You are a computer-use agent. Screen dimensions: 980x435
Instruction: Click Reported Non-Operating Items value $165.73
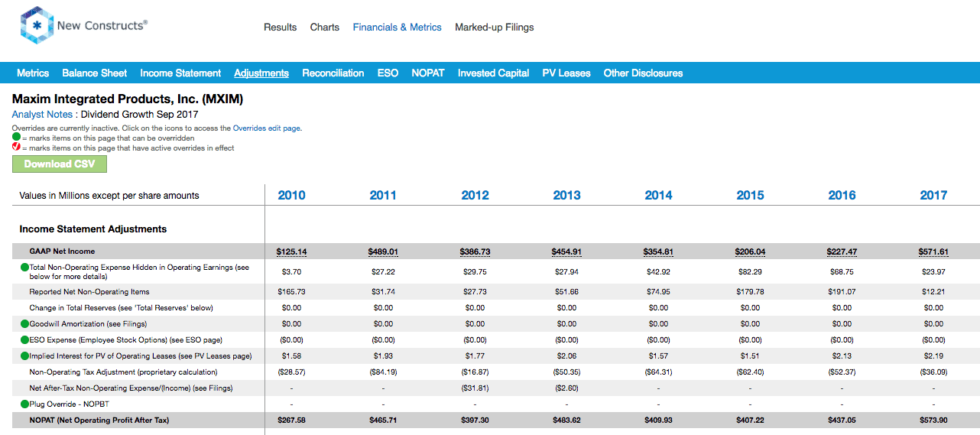coord(292,292)
